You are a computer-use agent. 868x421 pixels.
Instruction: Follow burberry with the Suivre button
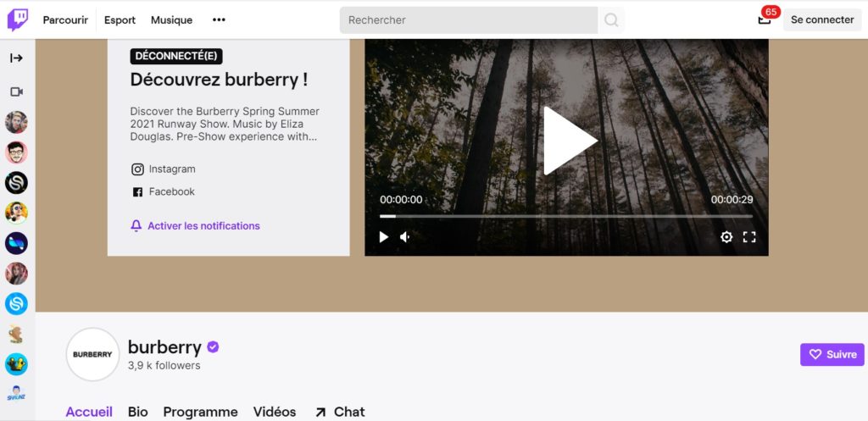[x=832, y=355]
